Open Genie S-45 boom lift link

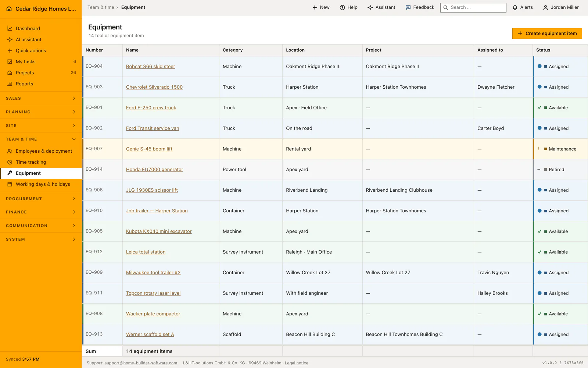149,149
